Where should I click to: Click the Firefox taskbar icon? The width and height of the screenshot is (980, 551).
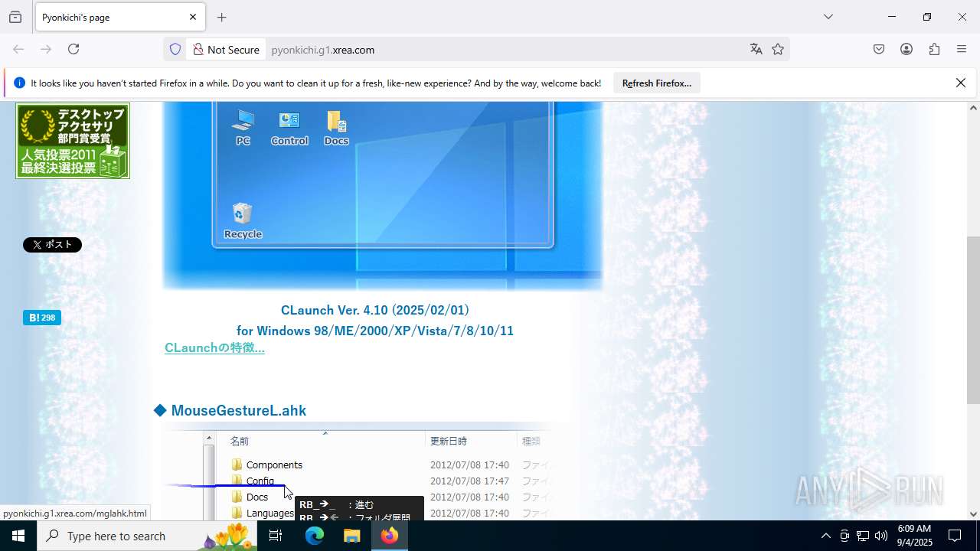point(389,536)
